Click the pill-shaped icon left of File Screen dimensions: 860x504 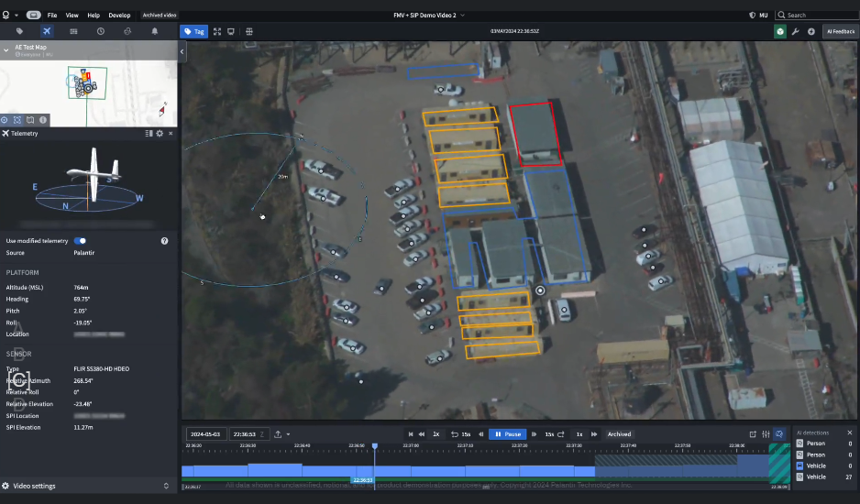click(33, 16)
